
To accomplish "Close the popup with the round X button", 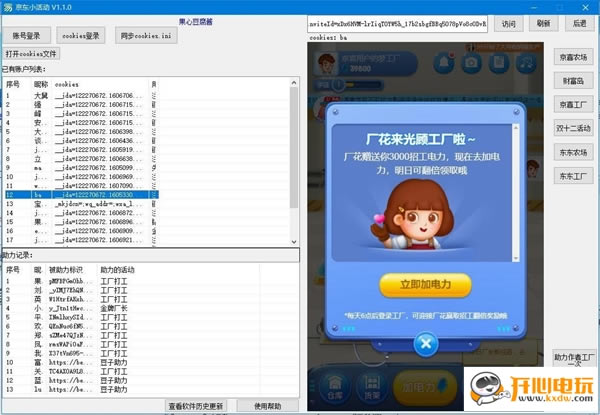I will point(426,345).
